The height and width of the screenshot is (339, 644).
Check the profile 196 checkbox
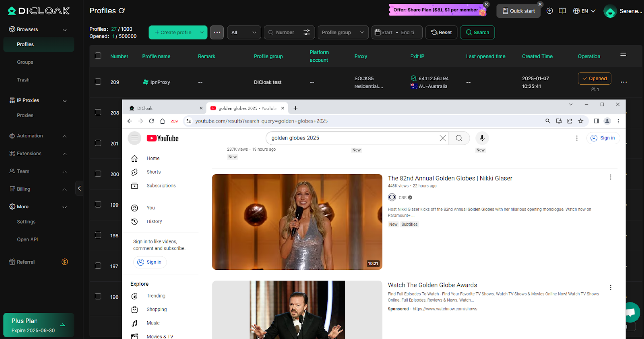point(98,296)
